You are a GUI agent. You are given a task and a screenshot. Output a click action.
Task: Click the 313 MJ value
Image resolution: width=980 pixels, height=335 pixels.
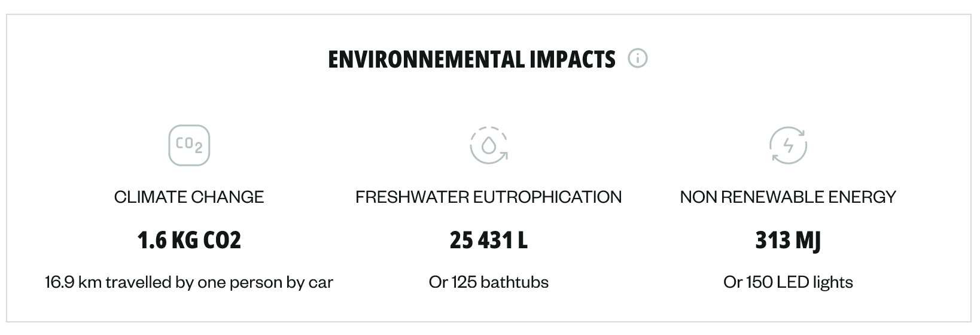(788, 240)
